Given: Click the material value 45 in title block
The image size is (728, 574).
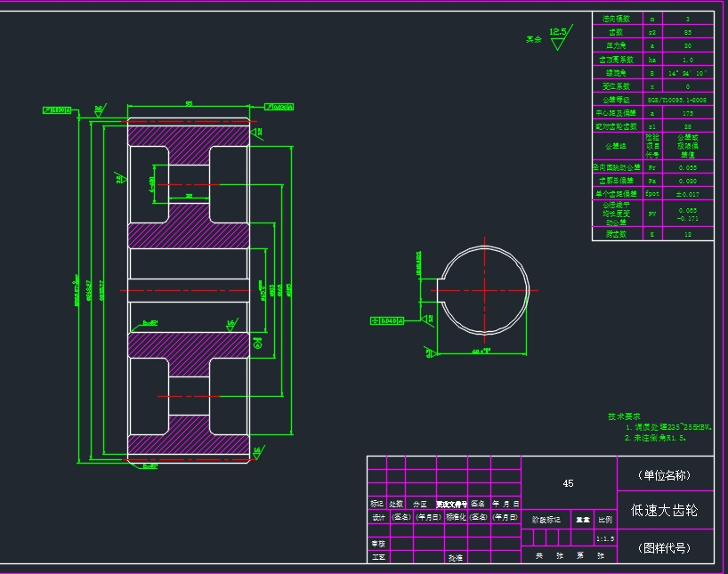Looking at the screenshot, I should tap(569, 483).
